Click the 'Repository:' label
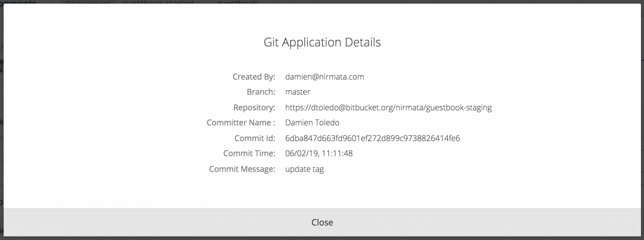Viewport: 644px width, 240px height. pos(254,107)
